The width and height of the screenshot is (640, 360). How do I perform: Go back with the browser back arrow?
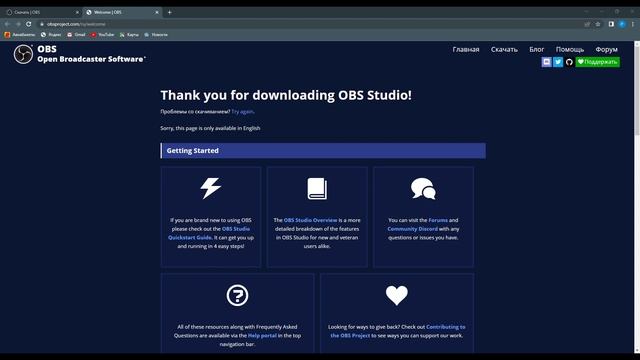pos(7,24)
